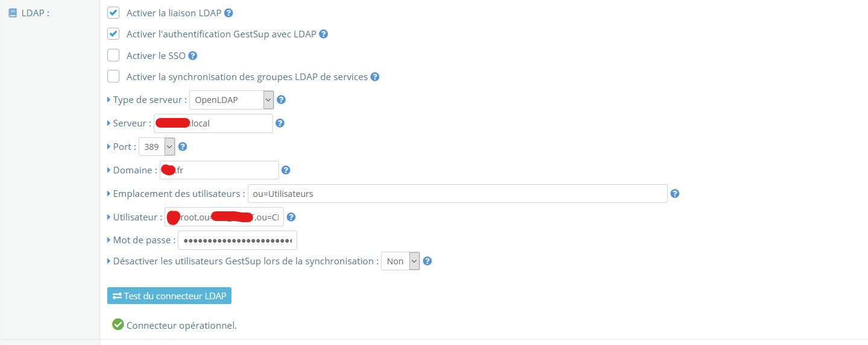This screenshot has height=345, width=868.
Task: Open the Type de serveur OpenLDAP dropdown
Action: [x=231, y=100]
